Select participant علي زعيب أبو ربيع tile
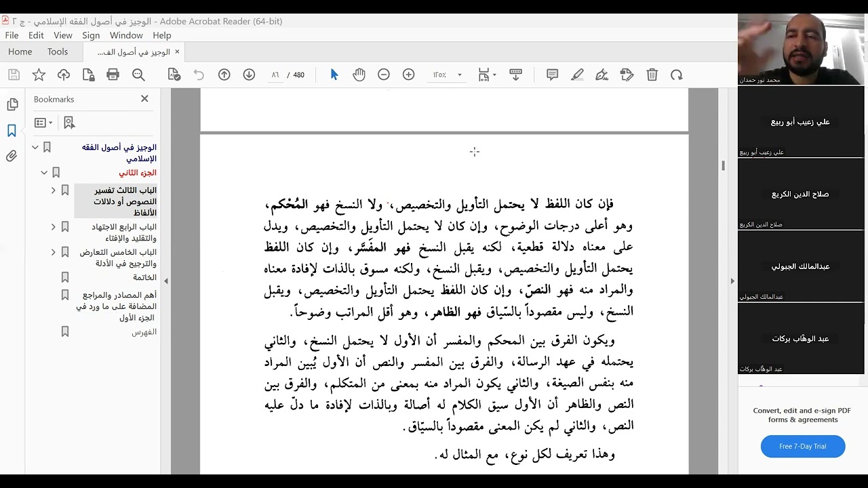 [x=801, y=121]
